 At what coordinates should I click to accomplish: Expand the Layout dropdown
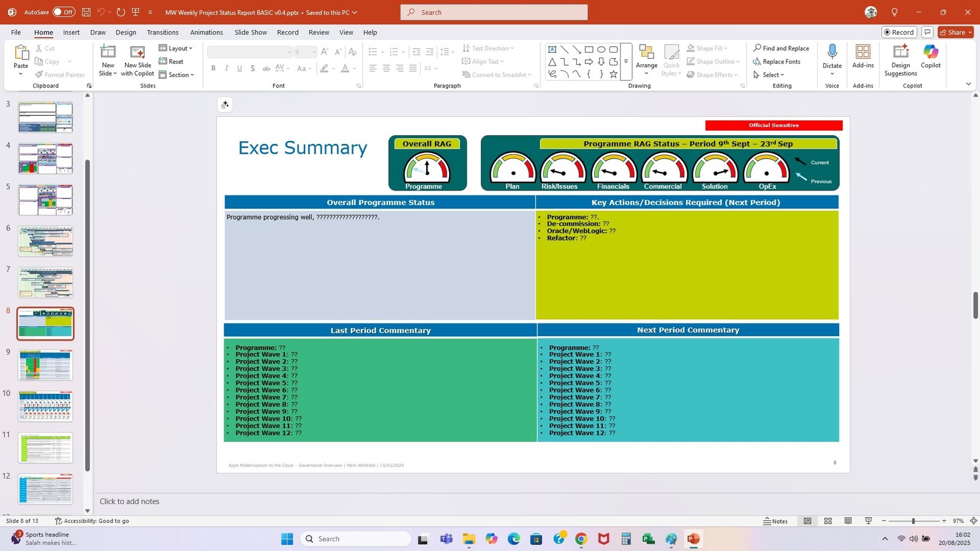coord(176,48)
